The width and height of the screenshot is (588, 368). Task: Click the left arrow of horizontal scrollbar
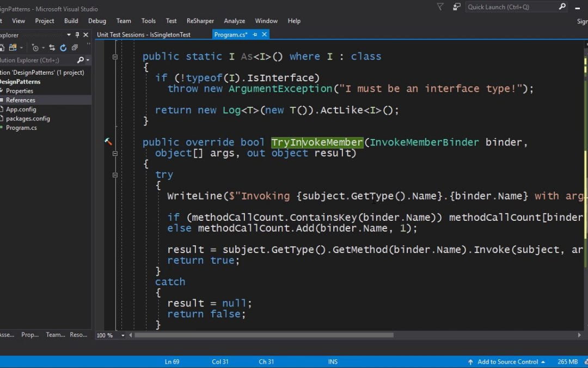click(x=131, y=335)
